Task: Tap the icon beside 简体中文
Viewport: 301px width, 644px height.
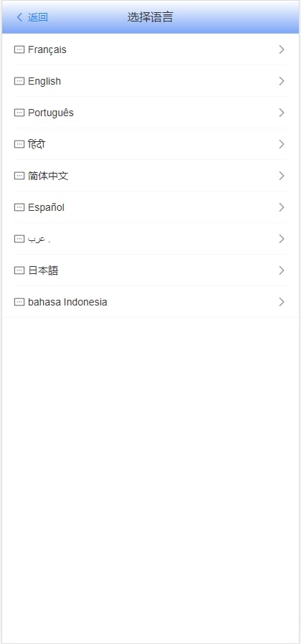Action: click(x=19, y=176)
